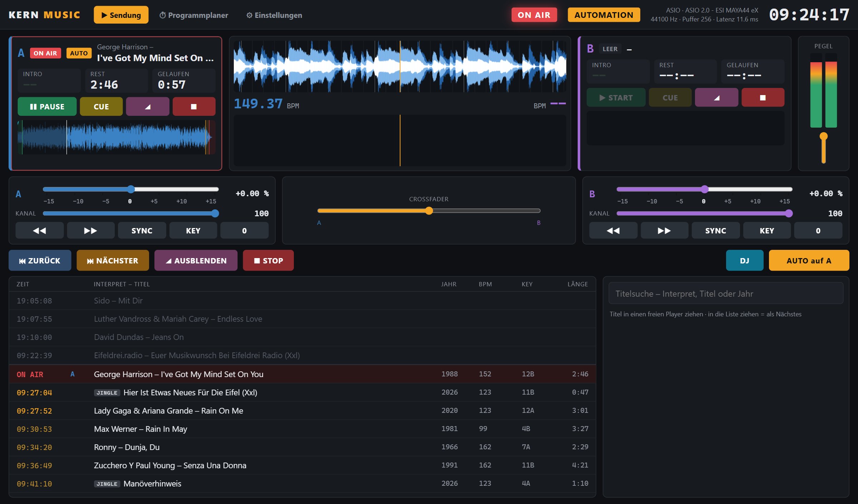The image size is (858, 504).
Task: Select Zucchero Y Paul Young – Senza Una Donna
Action: pyautogui.click(x=302, y=465)
